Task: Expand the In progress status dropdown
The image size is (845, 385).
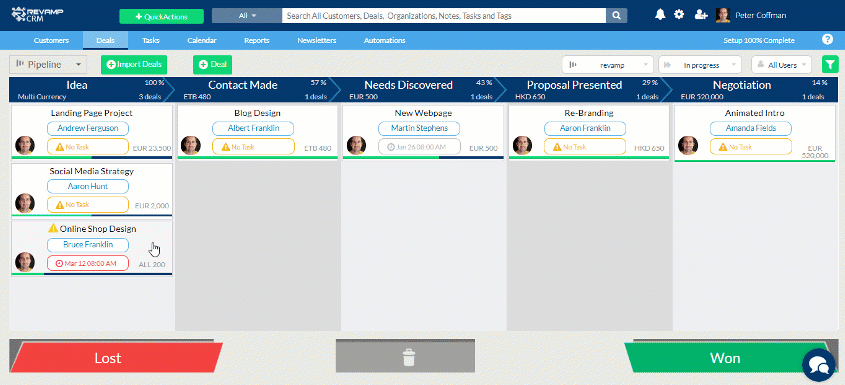Action: click(x=700, y=65)
